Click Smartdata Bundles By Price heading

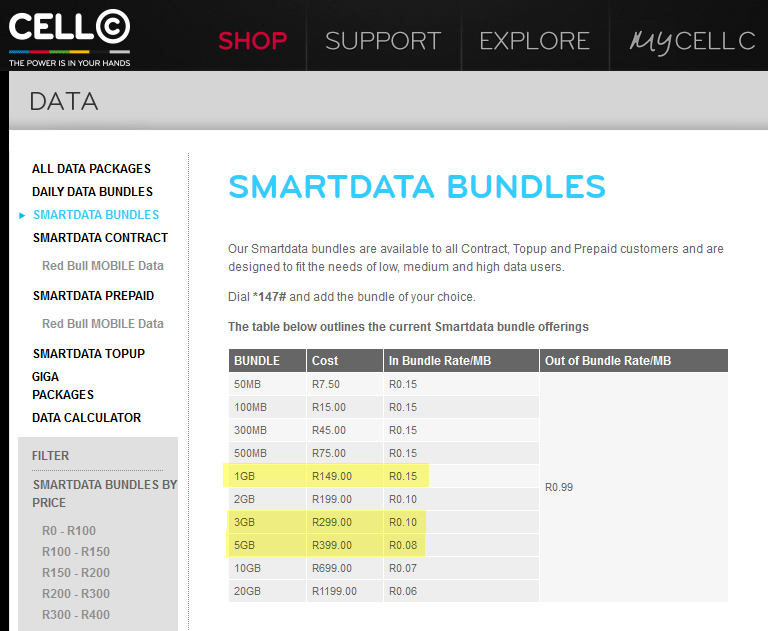[x=105, y=493]
